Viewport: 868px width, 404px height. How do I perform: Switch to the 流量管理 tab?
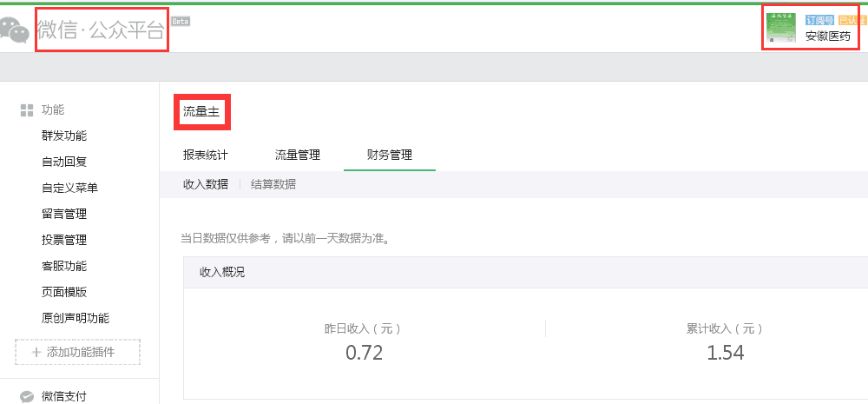(297, 156)
